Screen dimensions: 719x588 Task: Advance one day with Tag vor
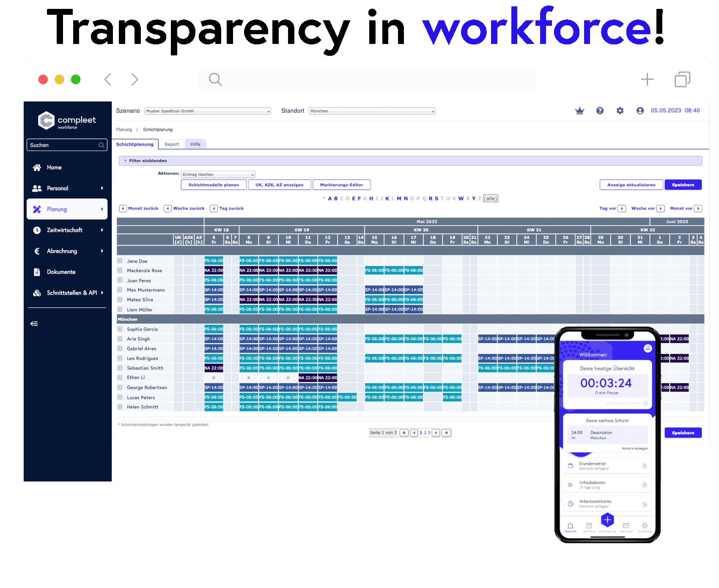pos(612,208)
